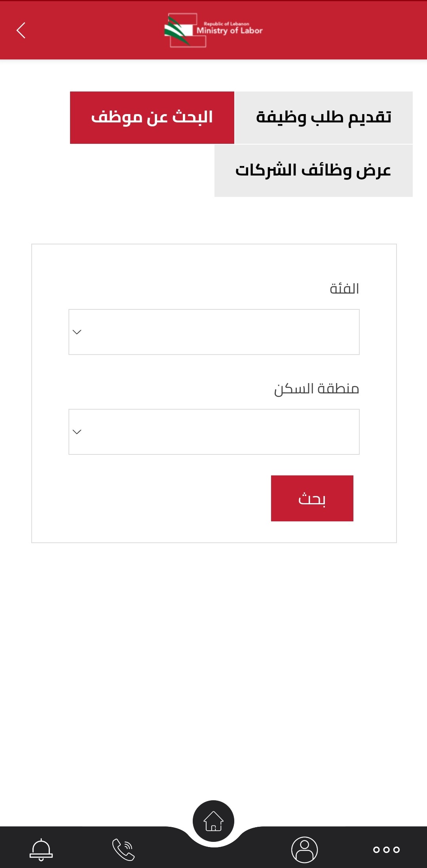Switch to the تقديم طلب وظيفة tab
Image resolution: width=427 pixels, height=868 pixels.
pos(324,118)
